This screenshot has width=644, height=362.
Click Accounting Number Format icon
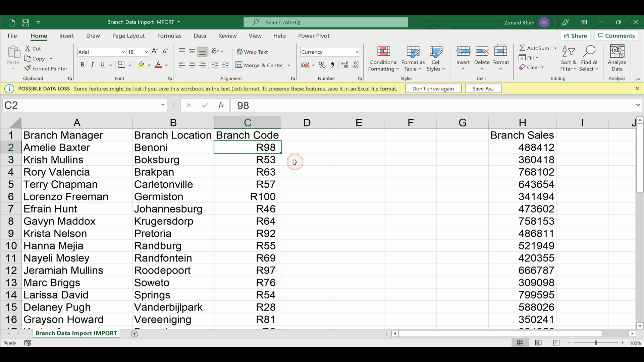click(305, 65)
